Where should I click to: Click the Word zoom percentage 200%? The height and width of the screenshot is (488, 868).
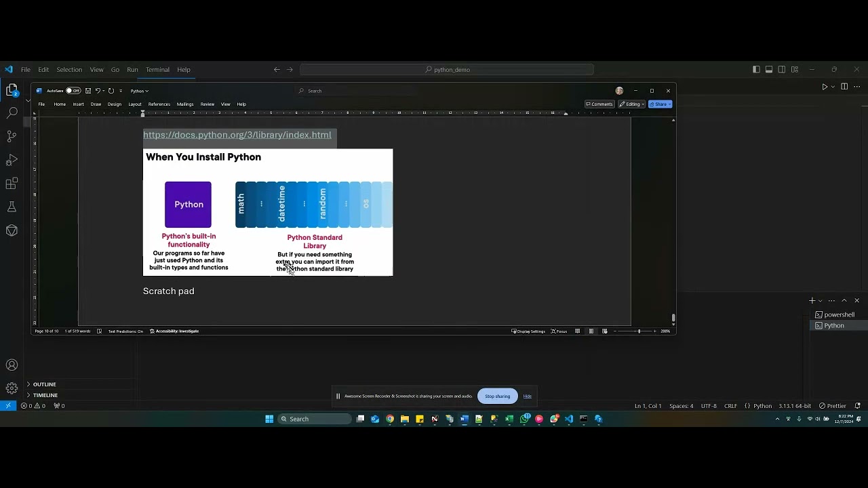(666, 331)
